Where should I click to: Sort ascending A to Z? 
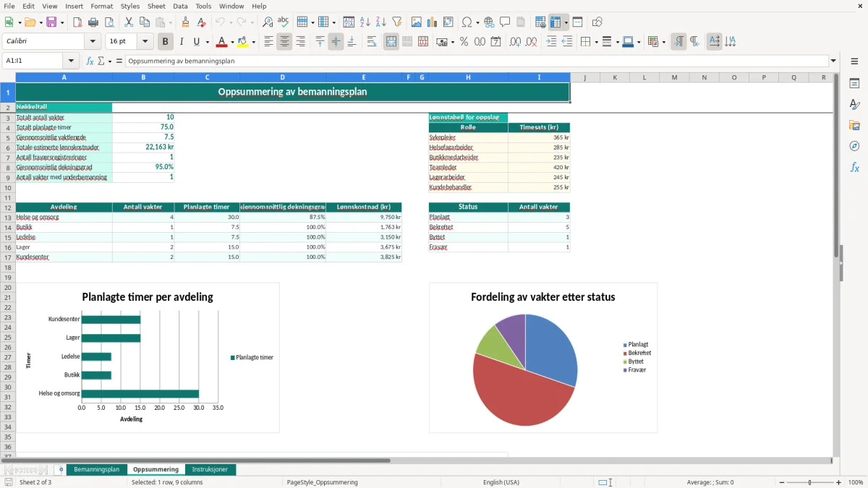(365, 22)
